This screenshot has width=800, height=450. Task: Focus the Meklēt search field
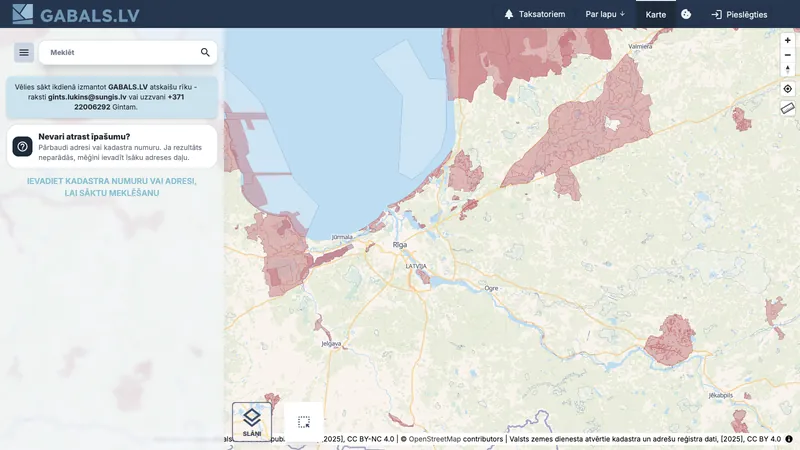coord(120,53)
